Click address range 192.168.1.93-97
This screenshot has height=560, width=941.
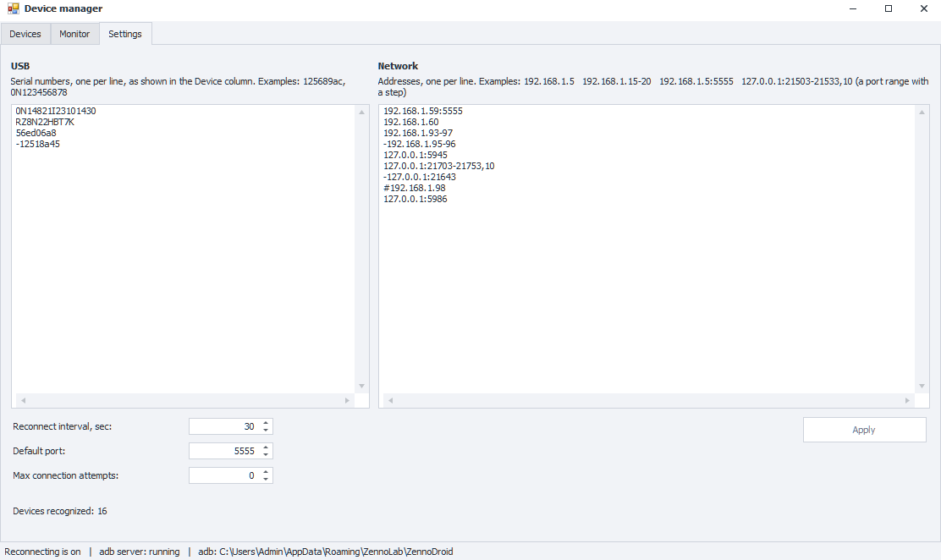pos(418,134)
